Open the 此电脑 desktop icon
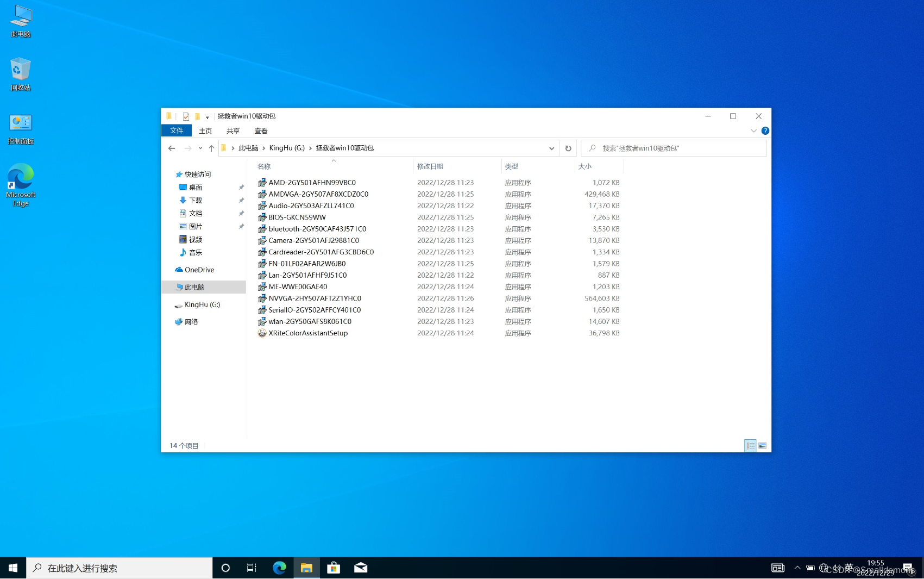Screen dimensions: 924x579 point(21,21)
